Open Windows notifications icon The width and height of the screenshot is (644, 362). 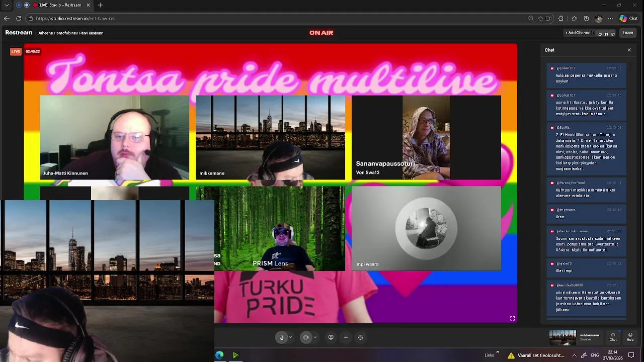631,355
